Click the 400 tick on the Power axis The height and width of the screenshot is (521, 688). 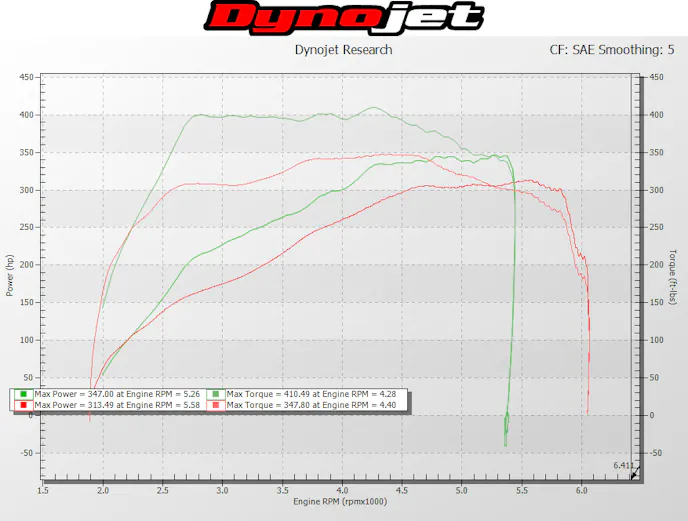click(26, 115)
